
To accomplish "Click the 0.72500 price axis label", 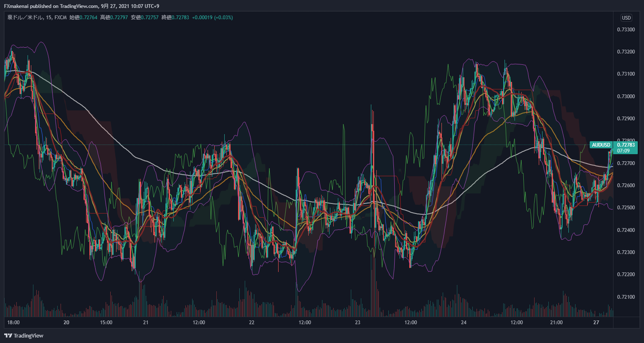I will point(626,208).
